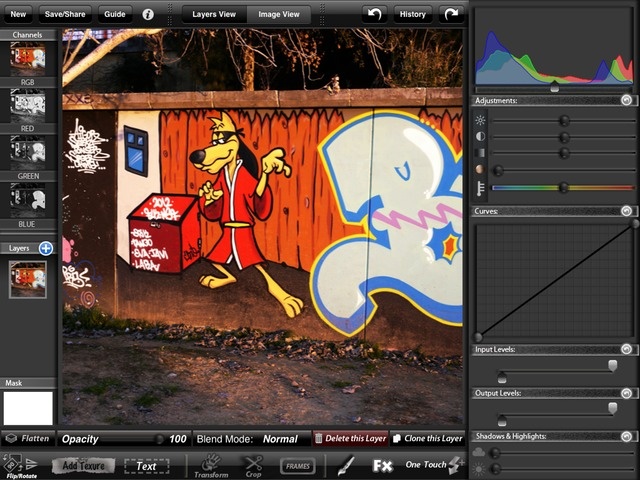Click the Shadows slider handle
Screen dimensions: 640x480
pos(495,453)
